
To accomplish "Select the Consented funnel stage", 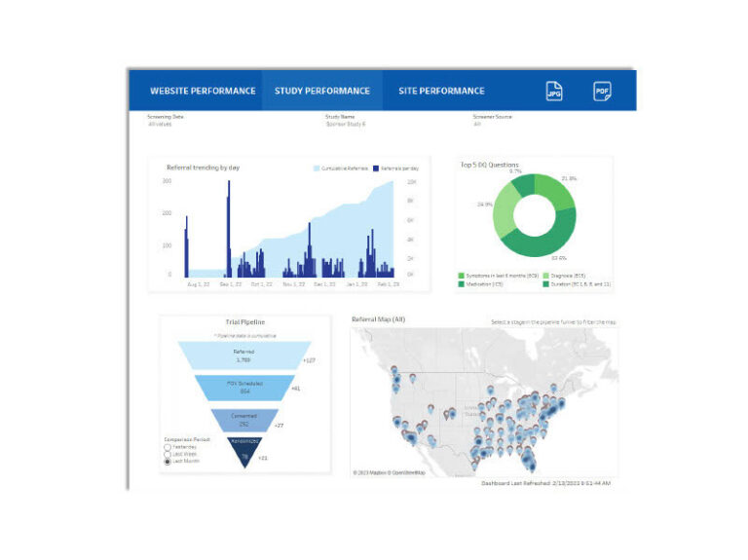I will (243, 420).
